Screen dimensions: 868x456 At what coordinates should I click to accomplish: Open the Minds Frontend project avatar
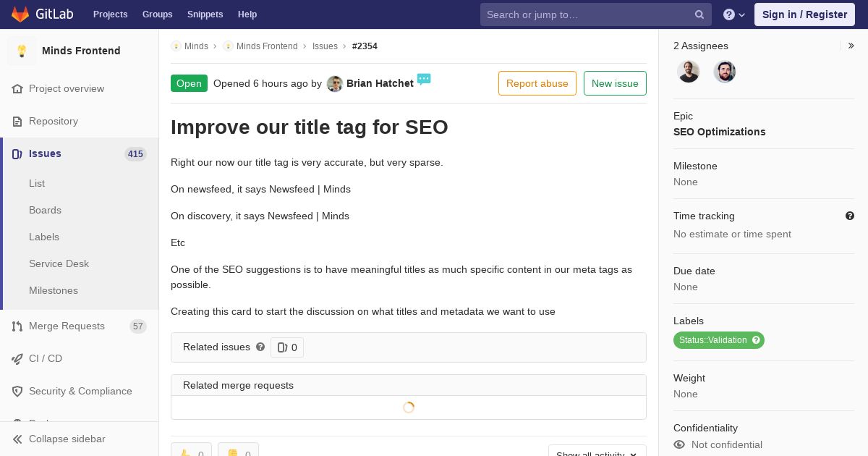[22, 51]
